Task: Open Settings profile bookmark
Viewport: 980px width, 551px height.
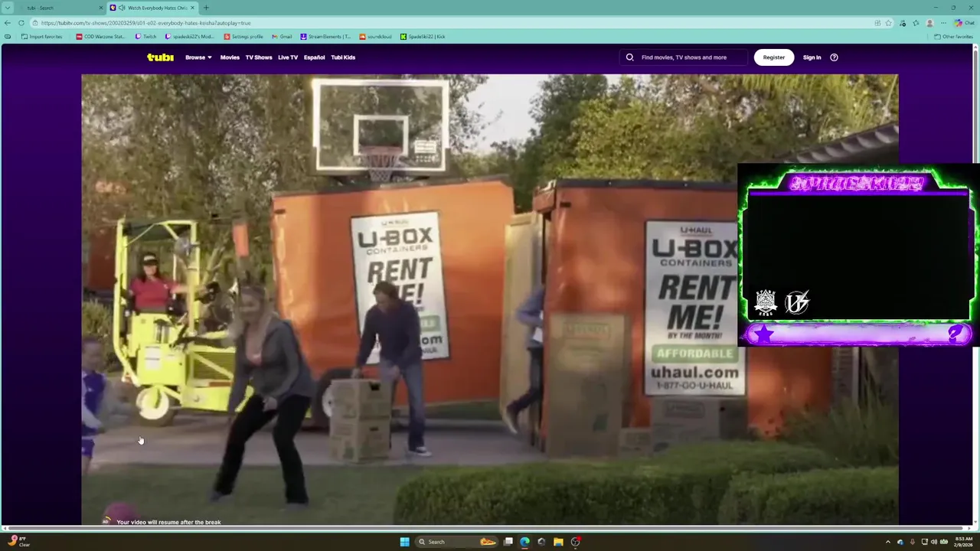Action: coord(243,37)
